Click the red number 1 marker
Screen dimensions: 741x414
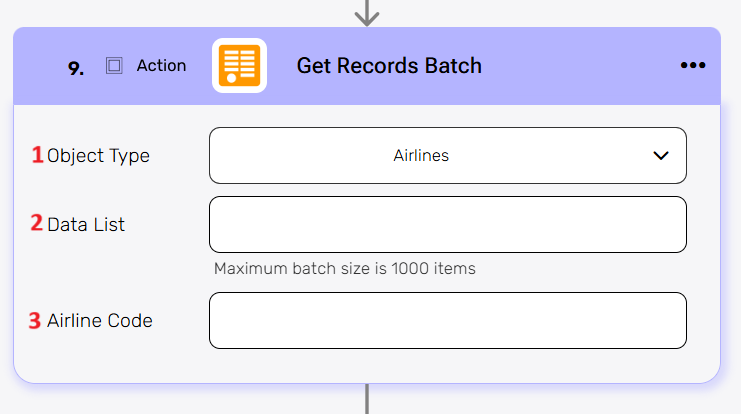tap(38, 155)
